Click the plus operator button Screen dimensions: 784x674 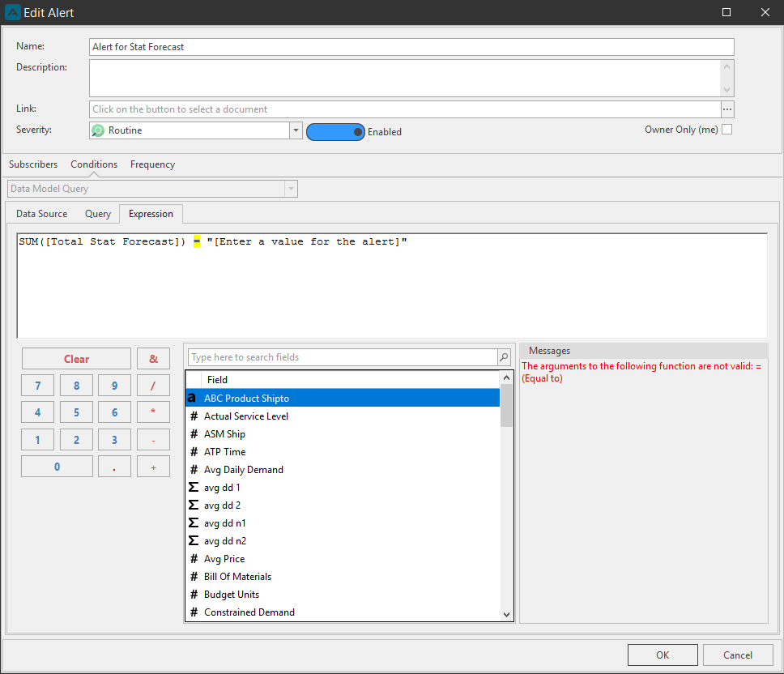point(154,467)
